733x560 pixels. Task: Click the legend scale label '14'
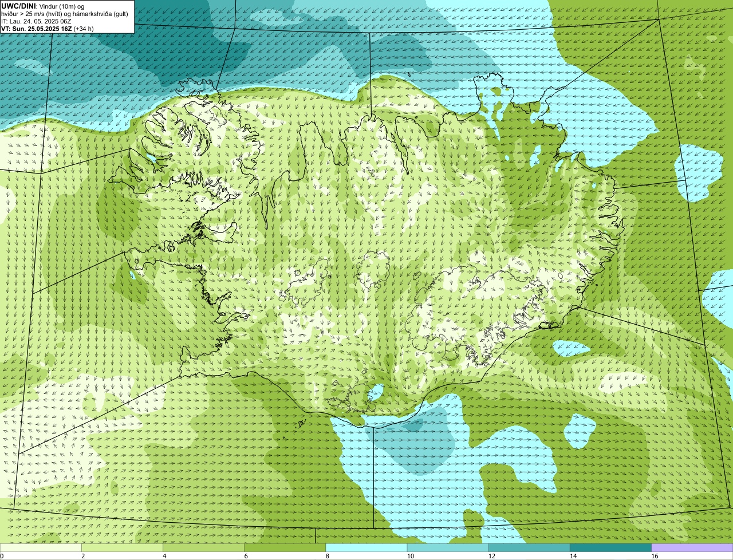573,556
